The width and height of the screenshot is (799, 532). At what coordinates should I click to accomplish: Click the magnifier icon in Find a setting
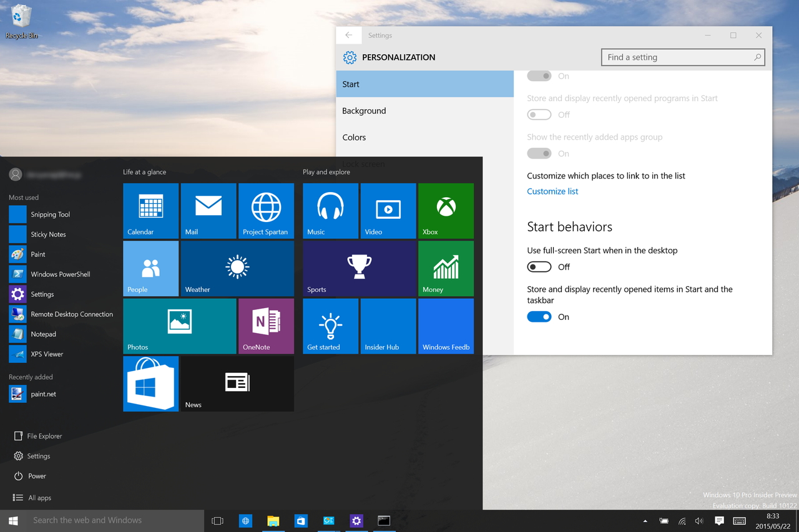pyautogui.click(x=757, y=57)
